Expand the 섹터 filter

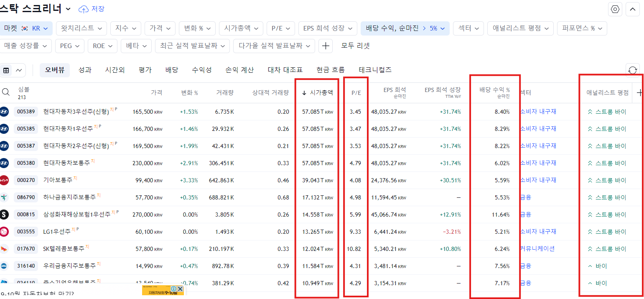point(468,28)
